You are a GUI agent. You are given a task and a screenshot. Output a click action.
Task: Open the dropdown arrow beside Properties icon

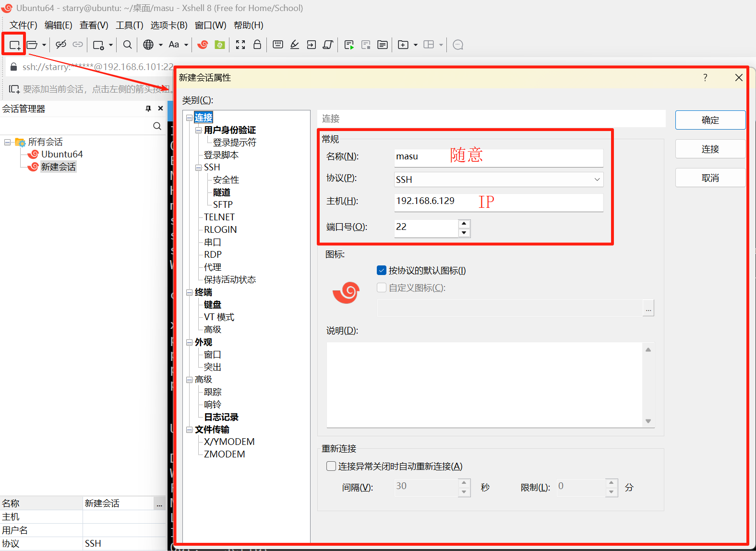111,45
